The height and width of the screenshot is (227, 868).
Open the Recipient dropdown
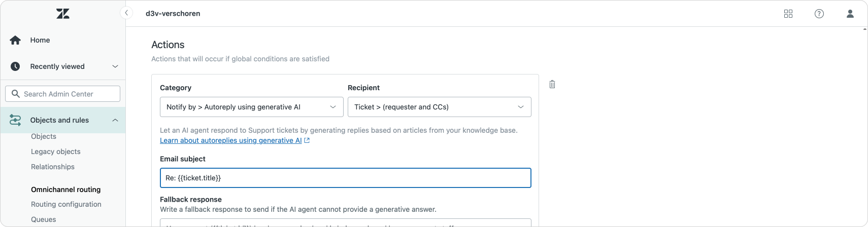point(439,107)
